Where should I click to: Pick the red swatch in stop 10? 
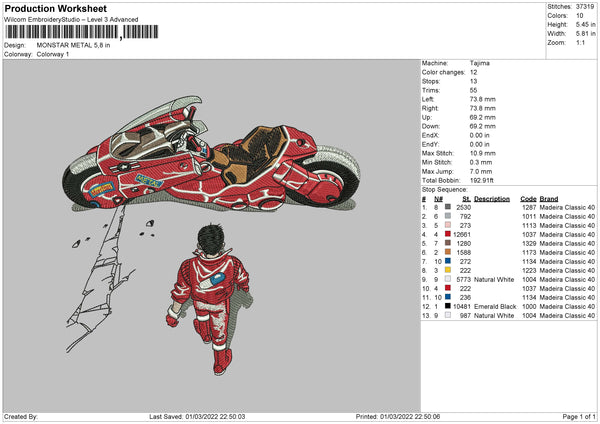tap(448, 288)
